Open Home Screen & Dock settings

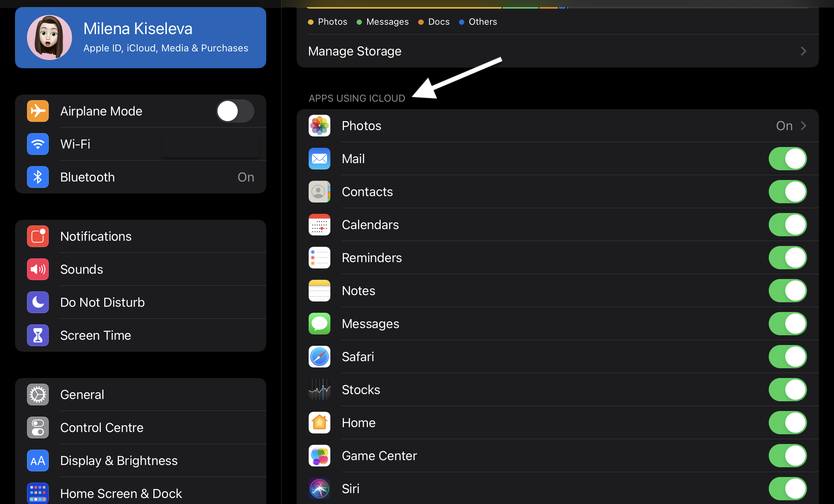[141, 490]
